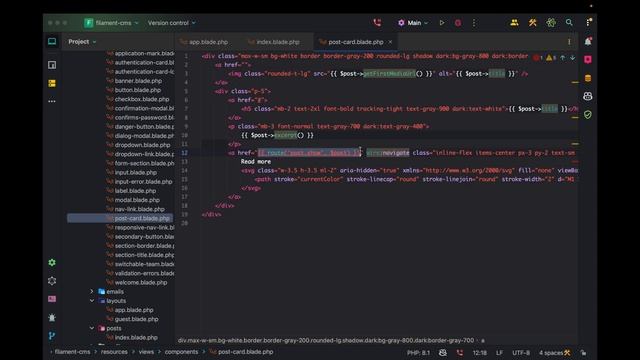Open the green shield check icon on right bar
Viewport: 640px width, 360px height.
588,115
